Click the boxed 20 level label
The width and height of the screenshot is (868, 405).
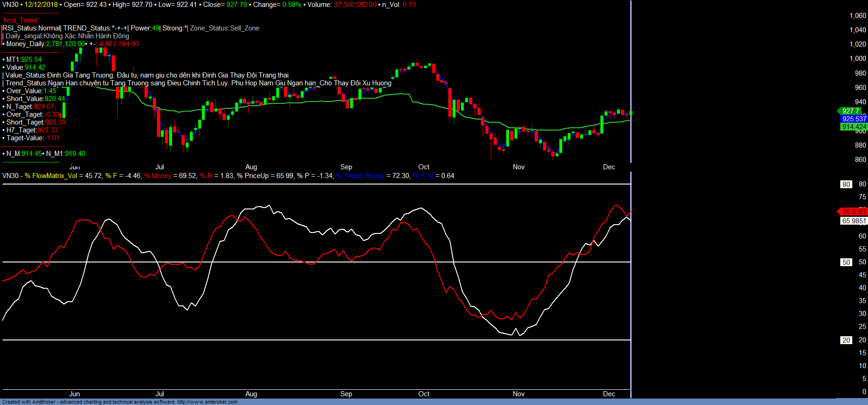pyautogui.click(x=846, y=340)
